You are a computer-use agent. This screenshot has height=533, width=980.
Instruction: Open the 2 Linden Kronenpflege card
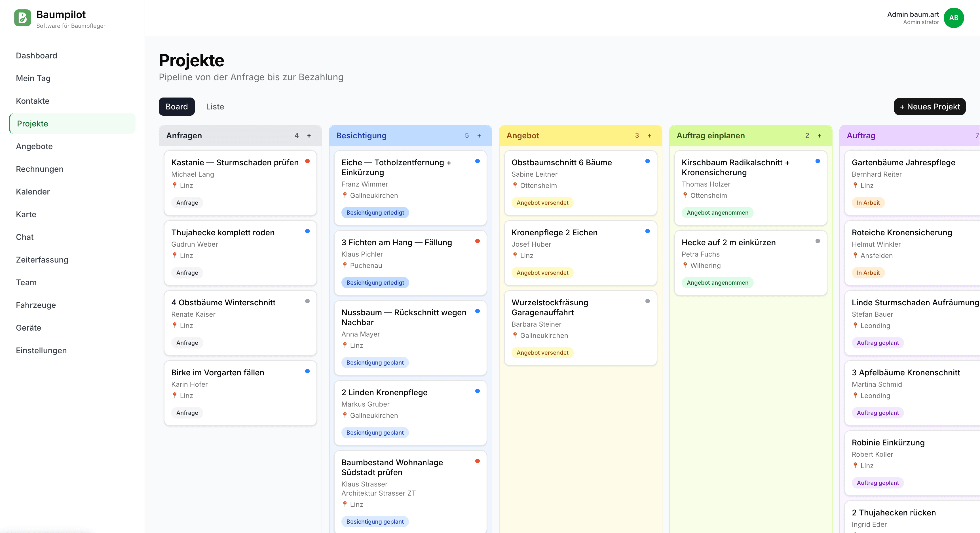(411, 413)
